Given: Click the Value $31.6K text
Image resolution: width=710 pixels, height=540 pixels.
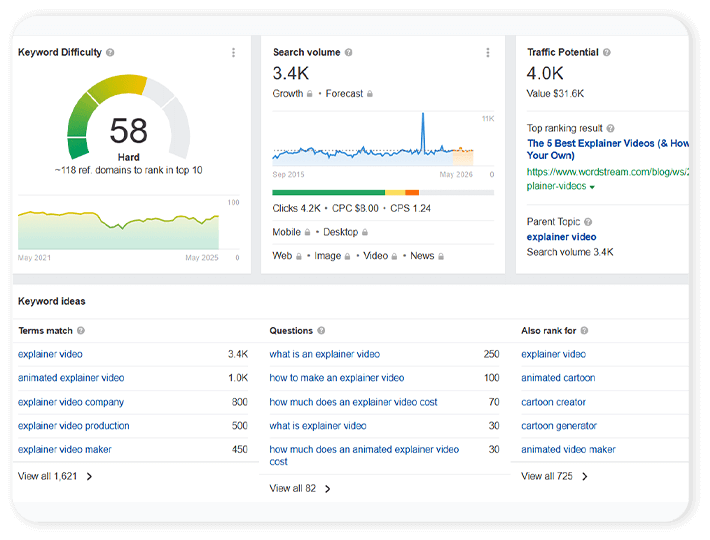Looking at the screenshot, I should click(x=555, y=94).
